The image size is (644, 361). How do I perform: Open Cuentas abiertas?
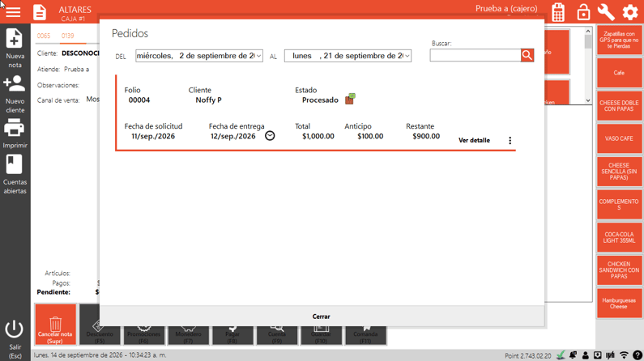[x=15, y=174]
